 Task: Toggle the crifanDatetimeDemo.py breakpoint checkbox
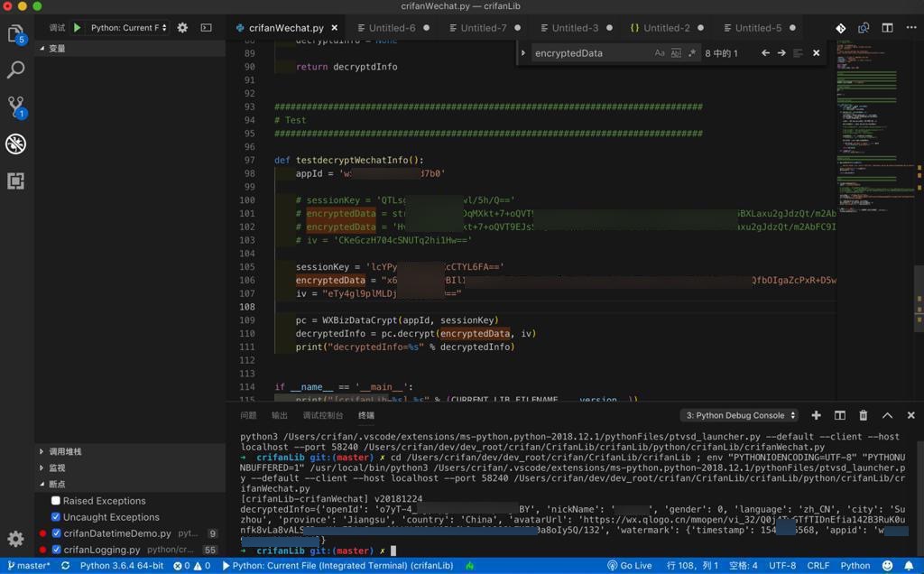click(56, 533)
